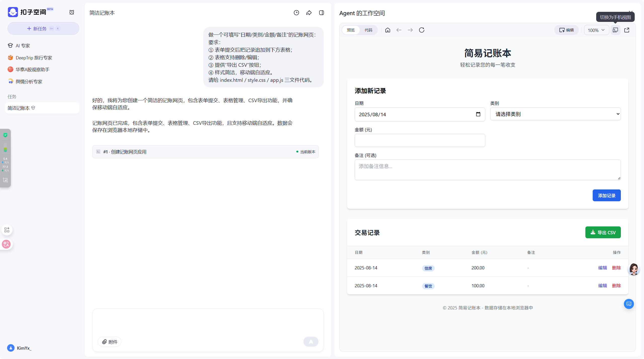
Task: Enable edit mode with 编辑 button
Action: click(x=567, y=30)
